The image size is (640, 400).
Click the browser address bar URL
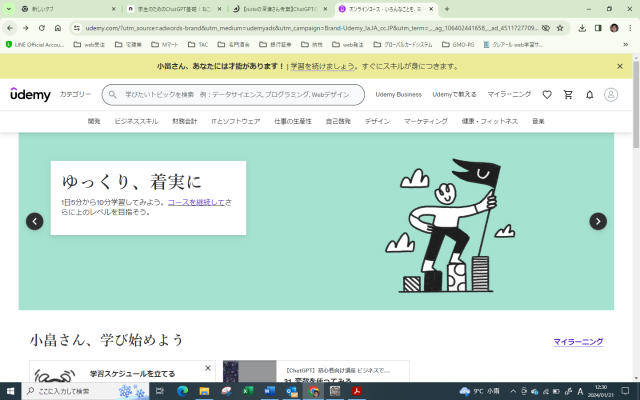point(311,28)
